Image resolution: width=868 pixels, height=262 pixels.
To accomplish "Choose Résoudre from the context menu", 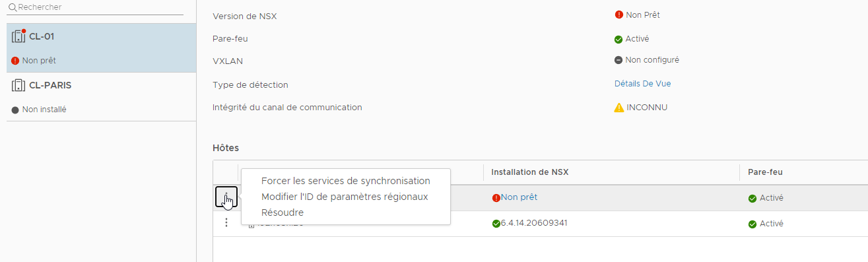I will point(283,213).
